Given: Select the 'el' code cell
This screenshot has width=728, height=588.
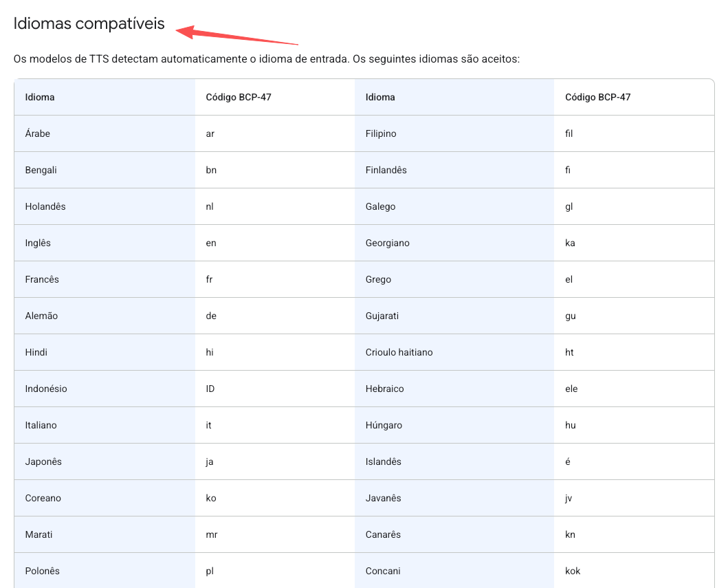Looking at the screenshot, I should 634,280.
